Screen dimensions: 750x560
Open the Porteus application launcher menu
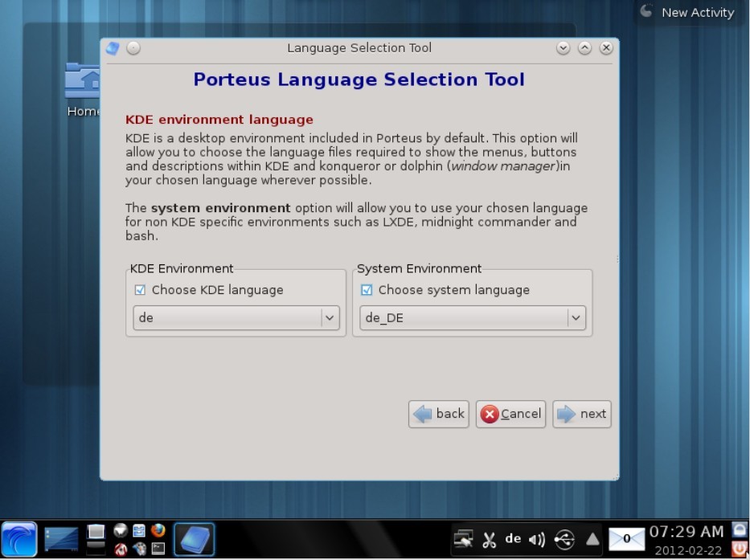tap(18, 539)
